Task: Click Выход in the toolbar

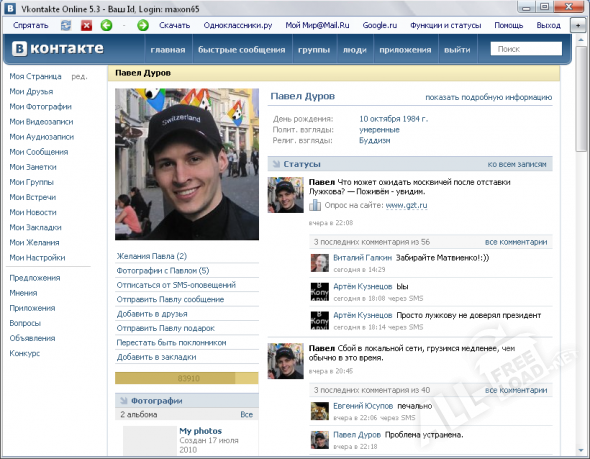Action: 549,26
